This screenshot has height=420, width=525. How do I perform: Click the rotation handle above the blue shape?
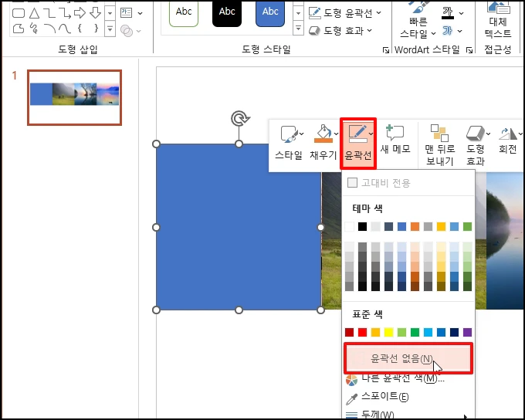click(x=240, y=119)
